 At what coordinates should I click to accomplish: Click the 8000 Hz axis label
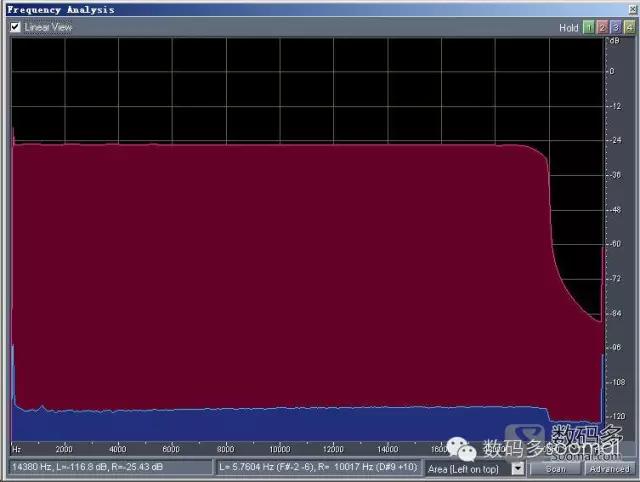[x=225, y=449]
